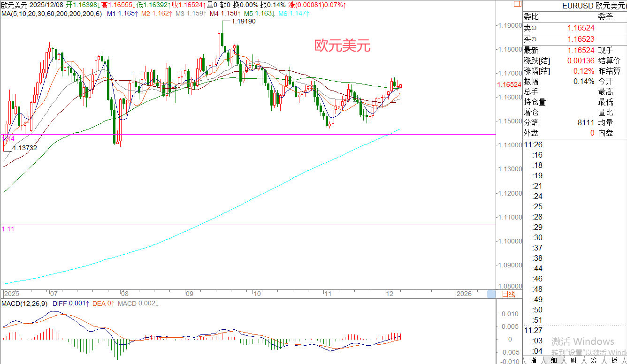The image size is (627, 364).
Task: Click the 欧元美元 name in chart header
Action: 15,5
